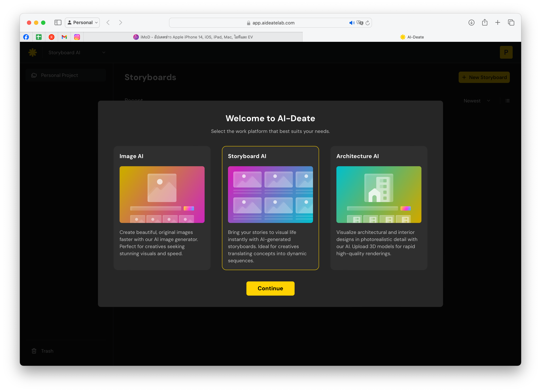Viewport: 541px width, 392px height.
Task: Open the Newest sort dropdown
Action: coord(476,101)
